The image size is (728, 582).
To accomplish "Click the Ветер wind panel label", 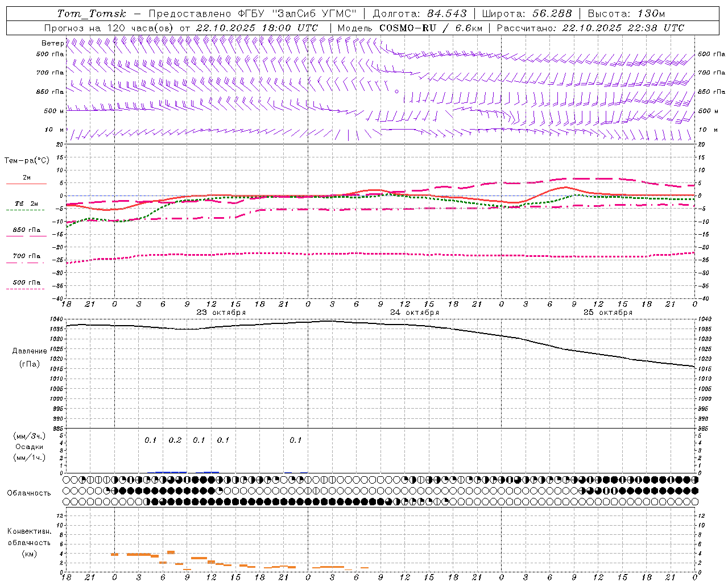I will (x=53, y=43).
